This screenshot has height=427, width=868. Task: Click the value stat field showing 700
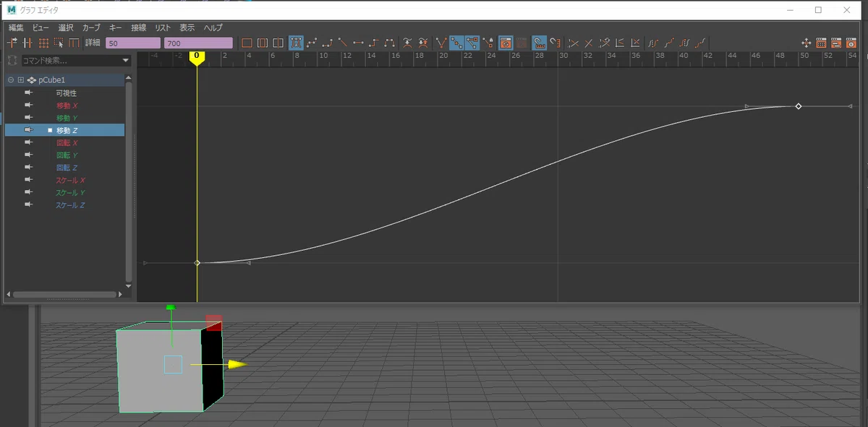(x=198, y=43)
